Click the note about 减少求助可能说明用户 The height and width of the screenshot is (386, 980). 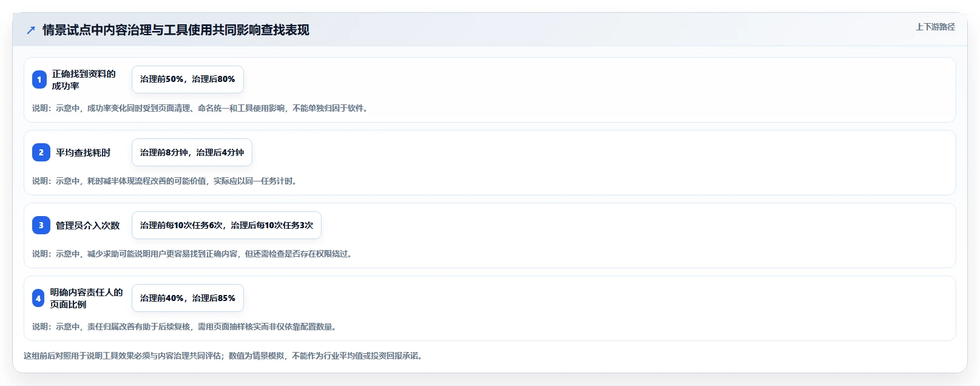[x=193, y=254]
